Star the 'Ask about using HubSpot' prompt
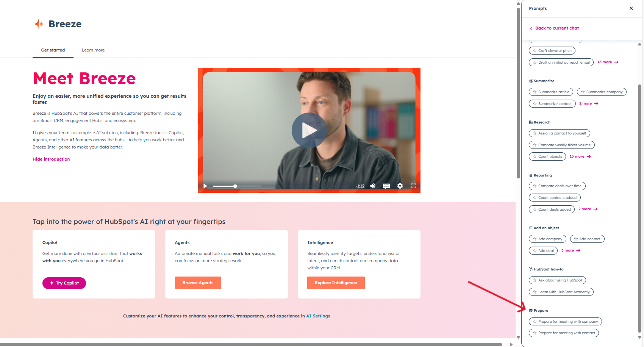The image size is (644, 347). [534, 280]
